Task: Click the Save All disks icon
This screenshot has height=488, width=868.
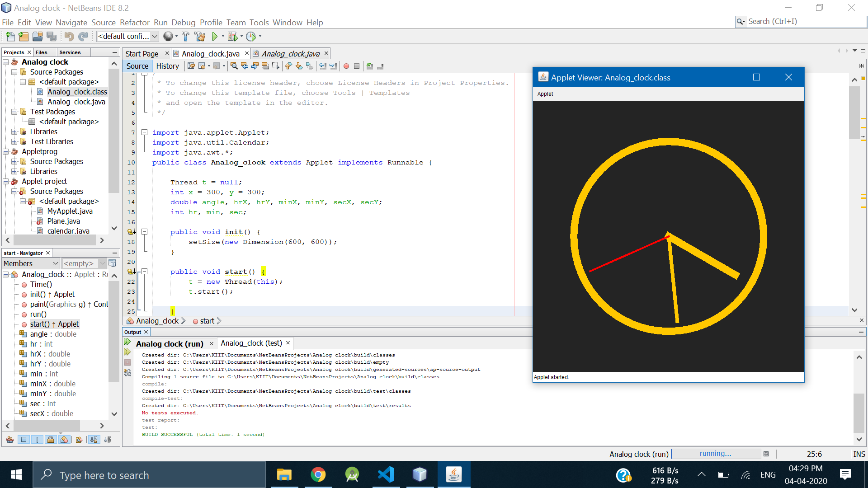Action: point(52,37)
